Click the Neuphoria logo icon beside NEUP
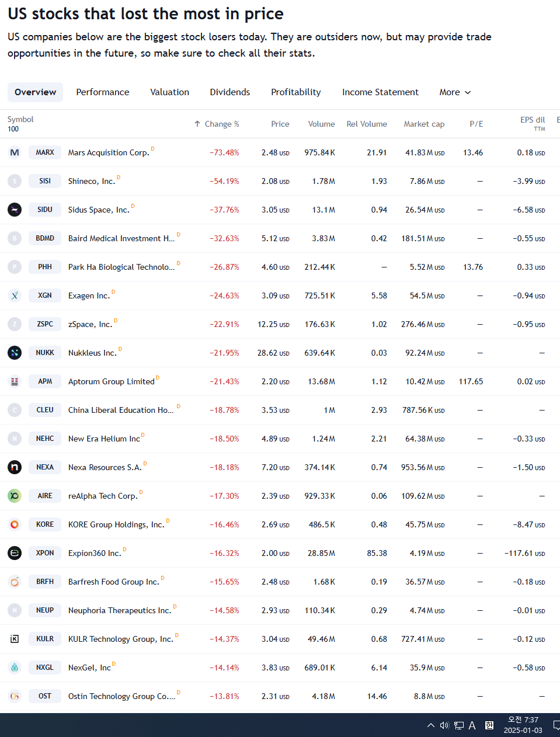 [15, 610]
